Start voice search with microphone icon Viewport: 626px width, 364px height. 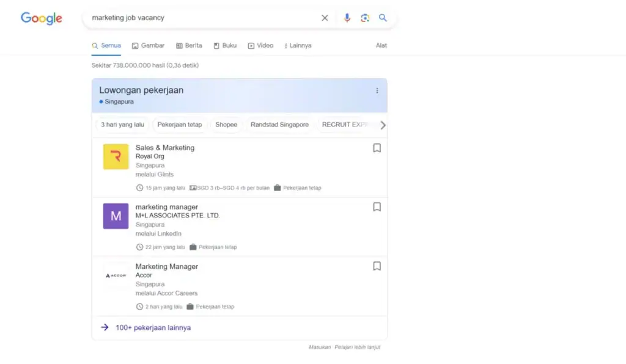click(x=347, y=18)
